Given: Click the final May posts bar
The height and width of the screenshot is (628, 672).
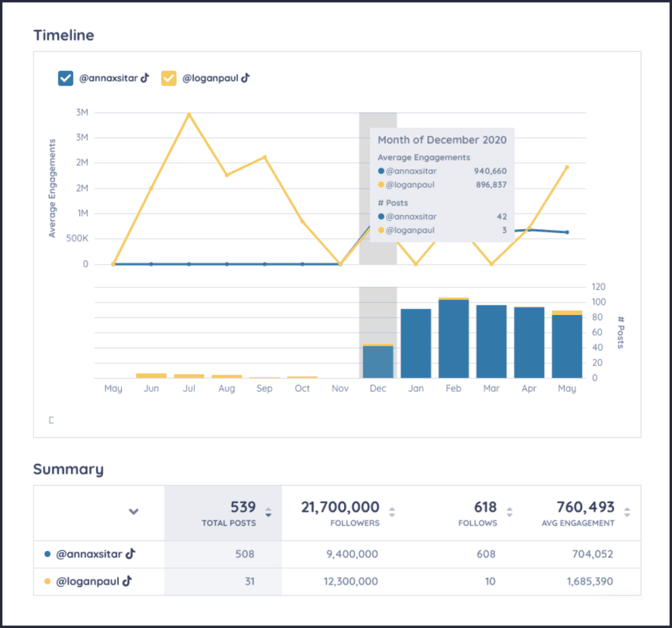Looking at the screenshot, I should pyautogui.click(x=567, y=344).
